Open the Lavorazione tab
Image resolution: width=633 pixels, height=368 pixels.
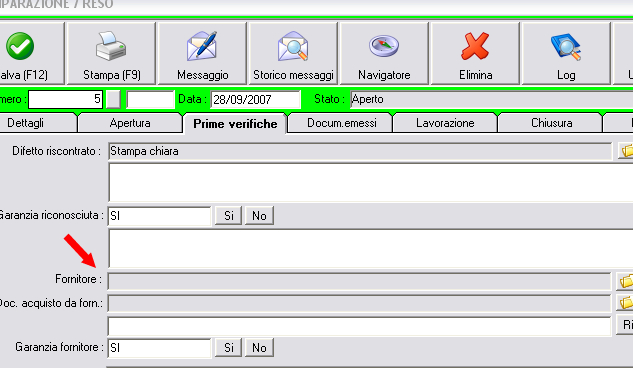click(x=445, y=123)
